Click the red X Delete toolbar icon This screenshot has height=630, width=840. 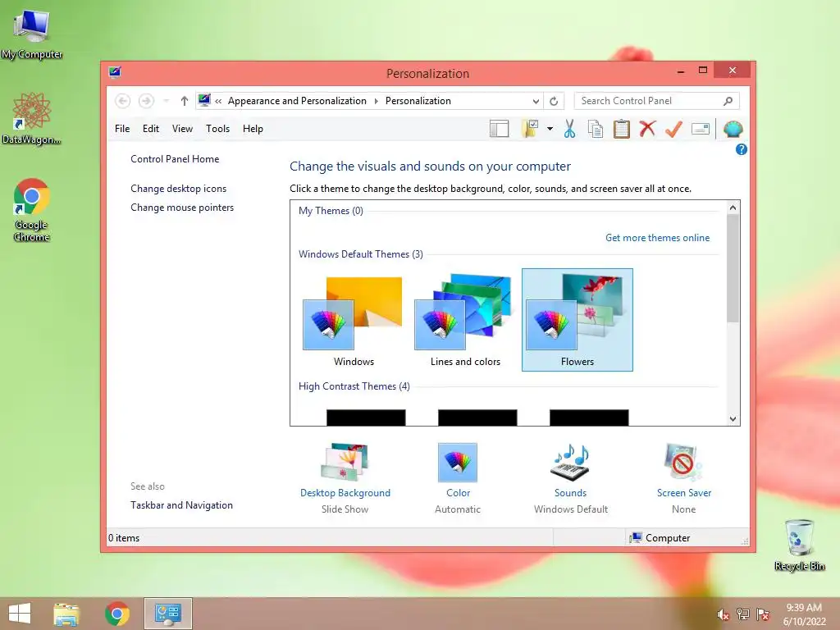pos(647,129)
